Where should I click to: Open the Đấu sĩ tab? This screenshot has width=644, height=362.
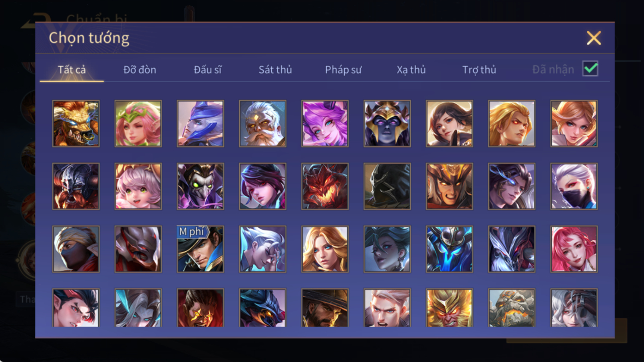(208, 70)
